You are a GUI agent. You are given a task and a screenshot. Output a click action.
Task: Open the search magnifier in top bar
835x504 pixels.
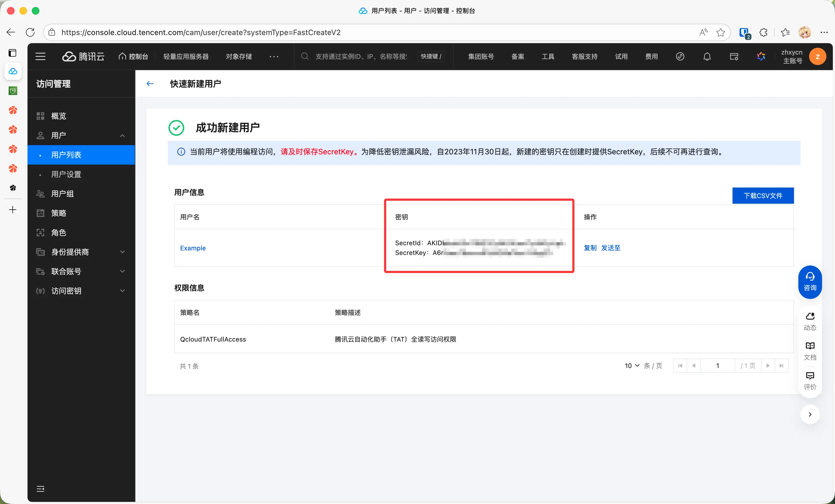click(x=305, y=56)
